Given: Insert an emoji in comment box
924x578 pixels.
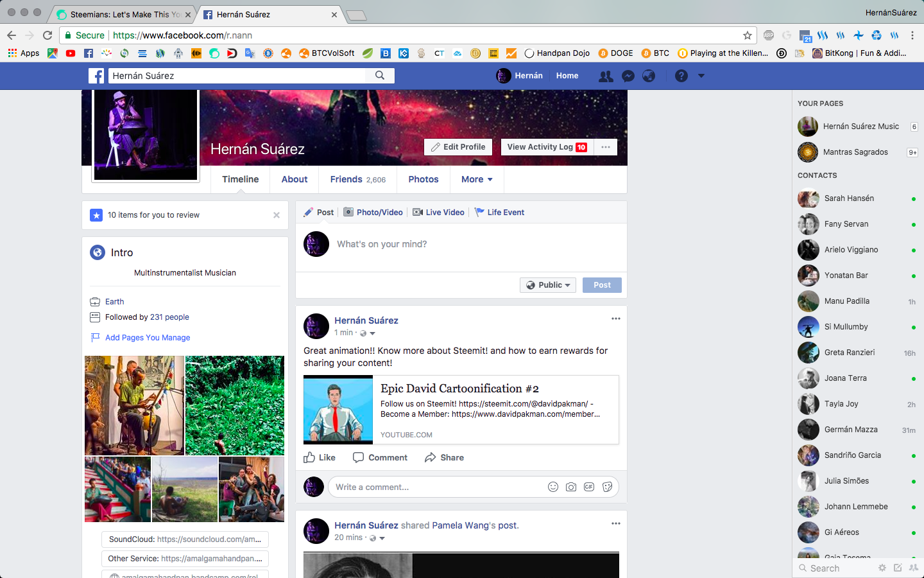Looking at the screenshot, I should (x=553, y=487).
